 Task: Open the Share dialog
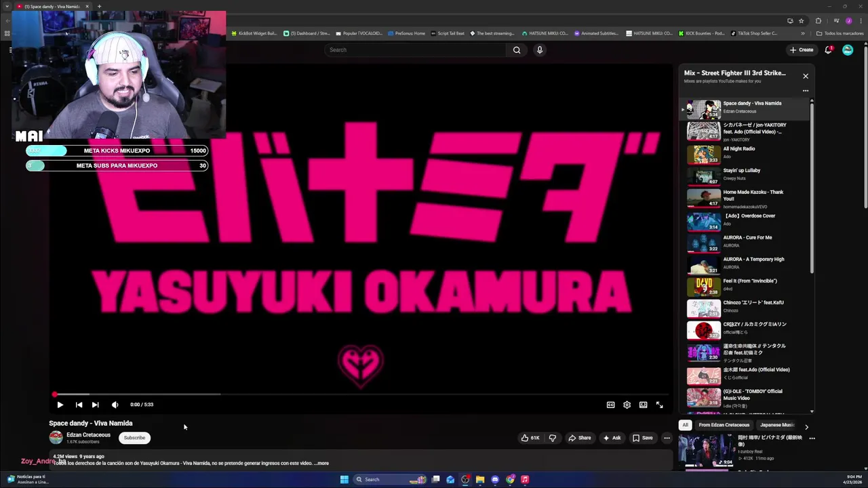pyautogui.click(x=579, y=438)
